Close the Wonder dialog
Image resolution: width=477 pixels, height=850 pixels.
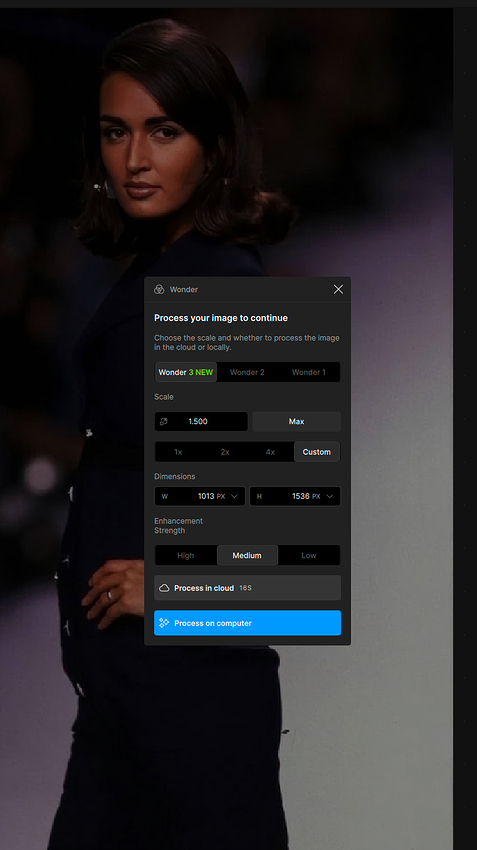338,289
